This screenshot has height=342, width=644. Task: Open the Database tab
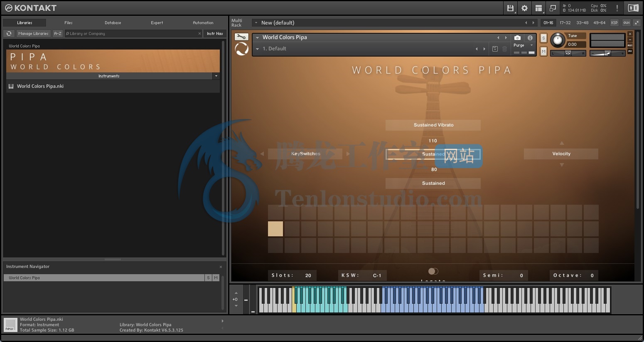(x=113, y=23)
